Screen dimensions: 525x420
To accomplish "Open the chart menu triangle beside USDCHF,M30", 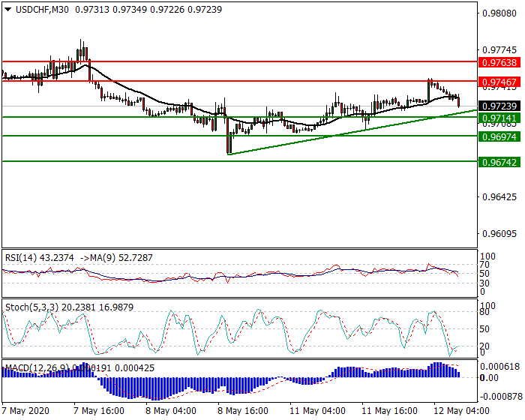I will point(7,10).
